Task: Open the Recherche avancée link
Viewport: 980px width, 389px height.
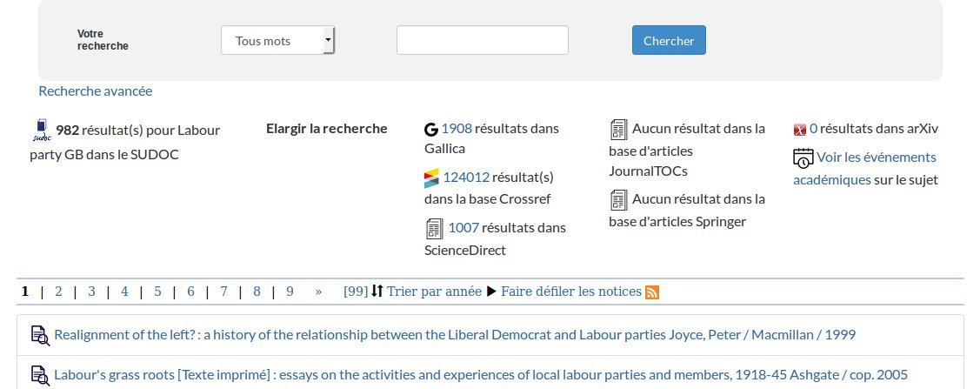Action: pyautogui.click(x=96, y=91)
